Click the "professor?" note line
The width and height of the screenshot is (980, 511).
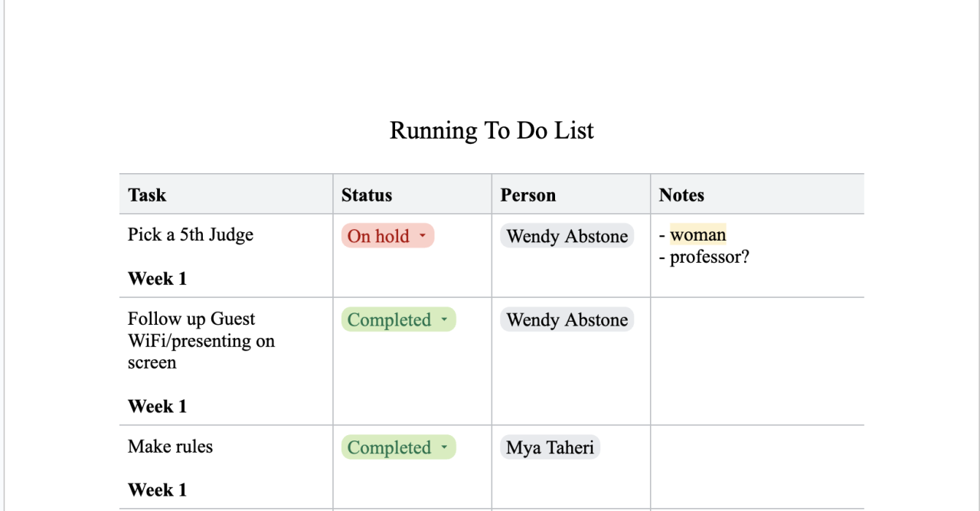[709, 257]
